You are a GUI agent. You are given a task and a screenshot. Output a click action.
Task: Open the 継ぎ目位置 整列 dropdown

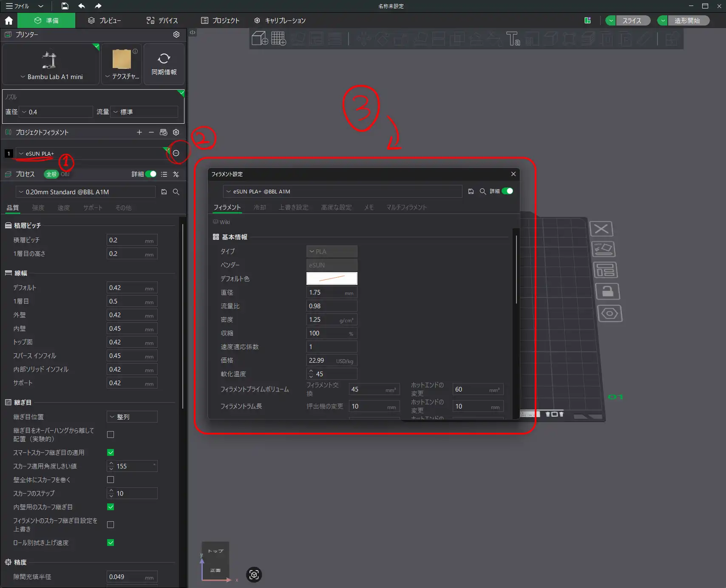point(132,417)
